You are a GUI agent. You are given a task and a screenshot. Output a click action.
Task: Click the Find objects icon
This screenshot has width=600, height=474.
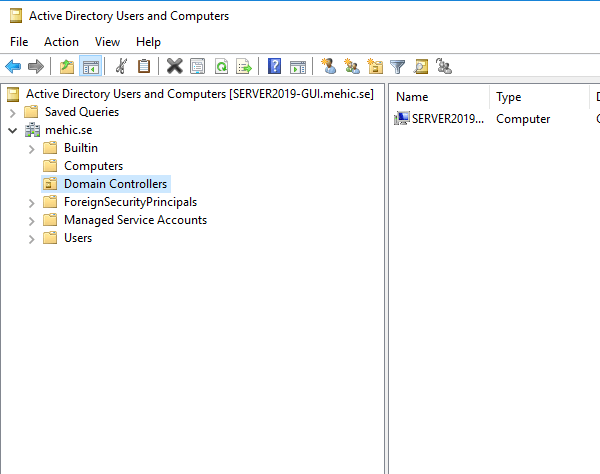pyautogui.click(x=421, y=66)
